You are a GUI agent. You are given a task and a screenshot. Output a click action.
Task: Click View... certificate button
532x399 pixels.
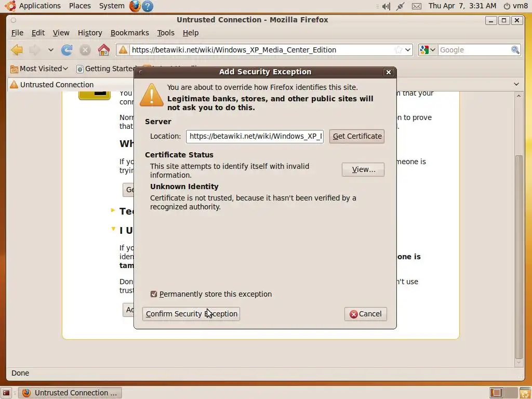(x=363, y=170)
